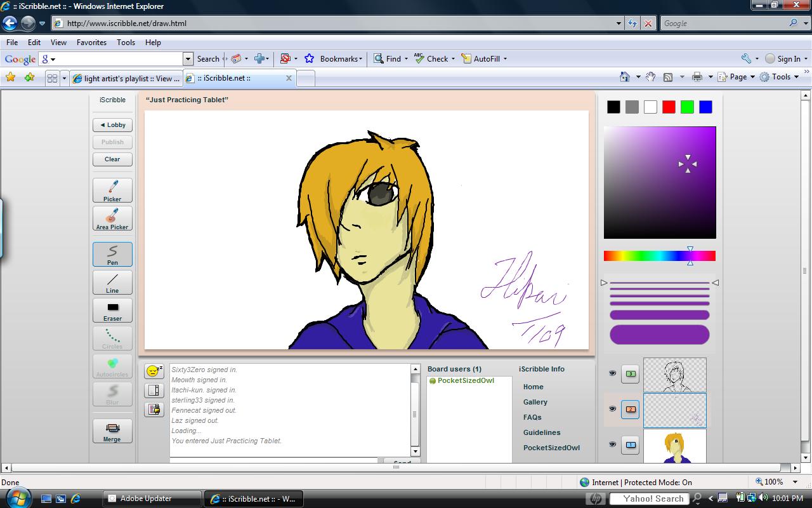Select the Line tool
This screenshot has height=508, width=812.
[x=112, y=283]
